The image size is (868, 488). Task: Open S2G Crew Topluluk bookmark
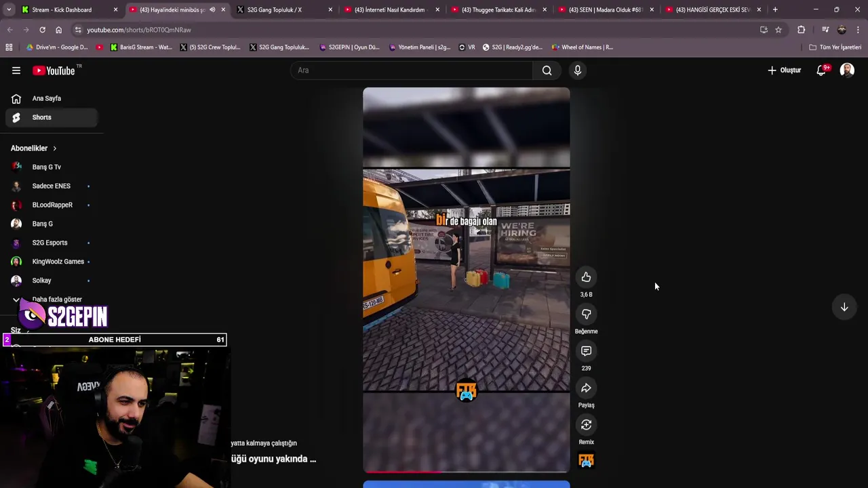[210, 47]
